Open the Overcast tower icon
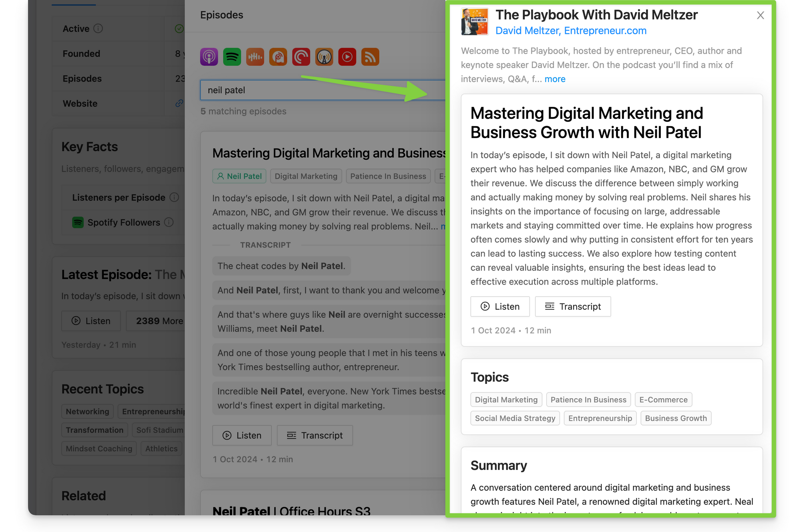This screenshot has height=532, width=801. pyautogui.click(x=324, y=57)
